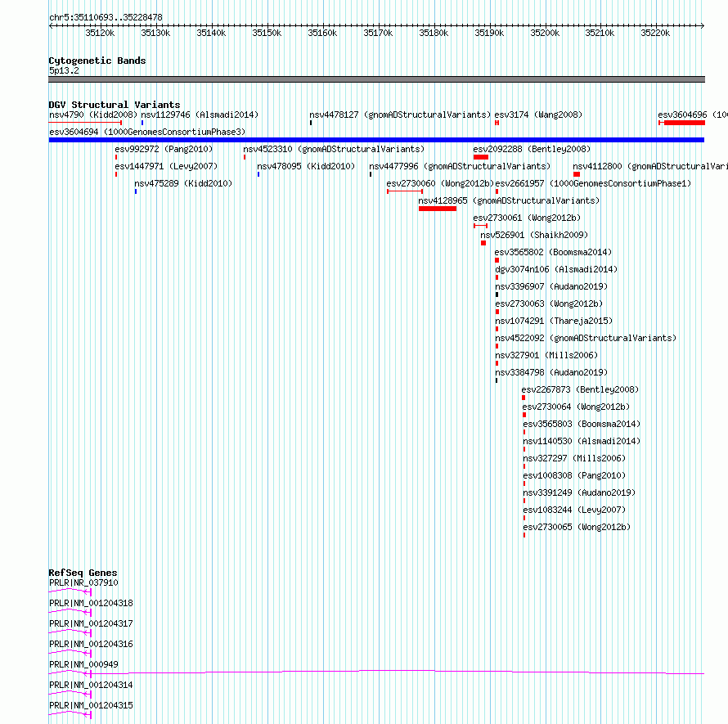Click the gray 5p13.2 cytogenetic band bar

tap(376, 79)
